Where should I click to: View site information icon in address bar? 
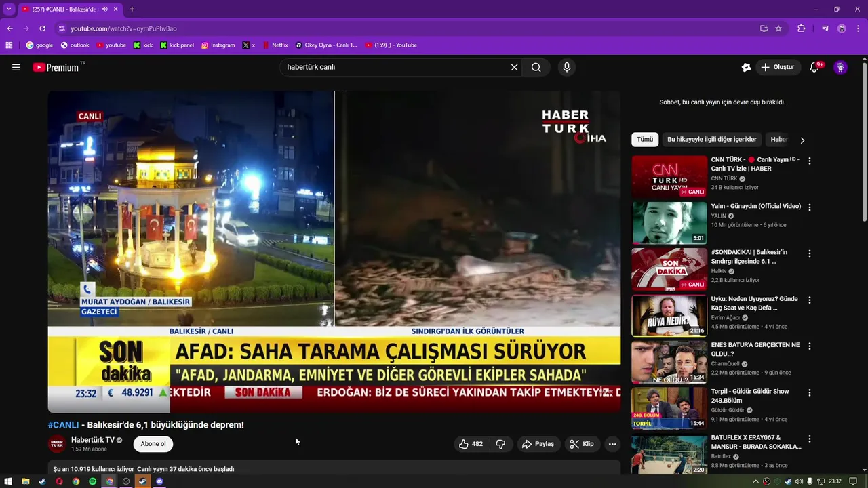pyautogui.click(x=62, y=28)
